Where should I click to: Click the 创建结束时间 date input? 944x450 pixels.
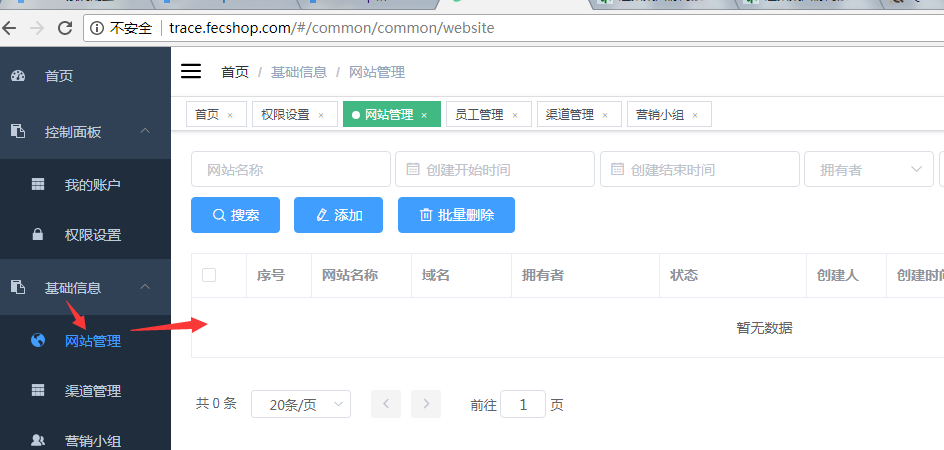(x=700, y=169)
